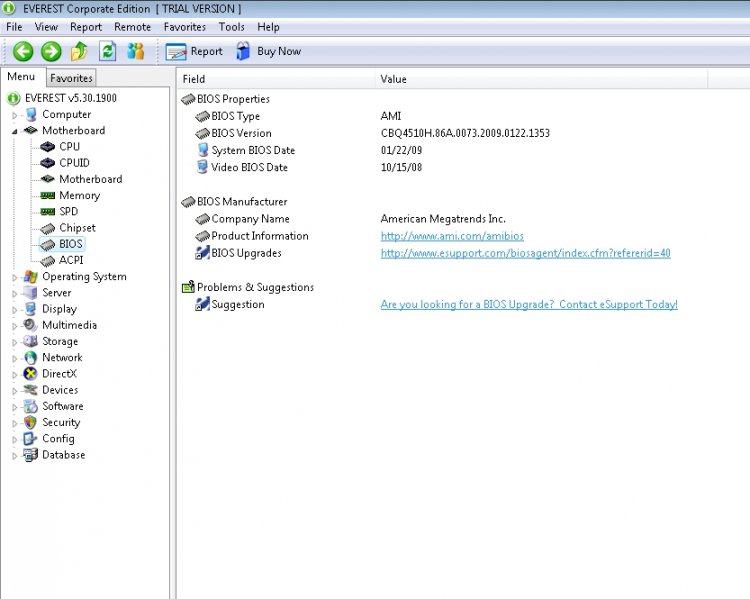Click the Software icon in tree
Screen dimensions: 750x599
click(31, 406)
